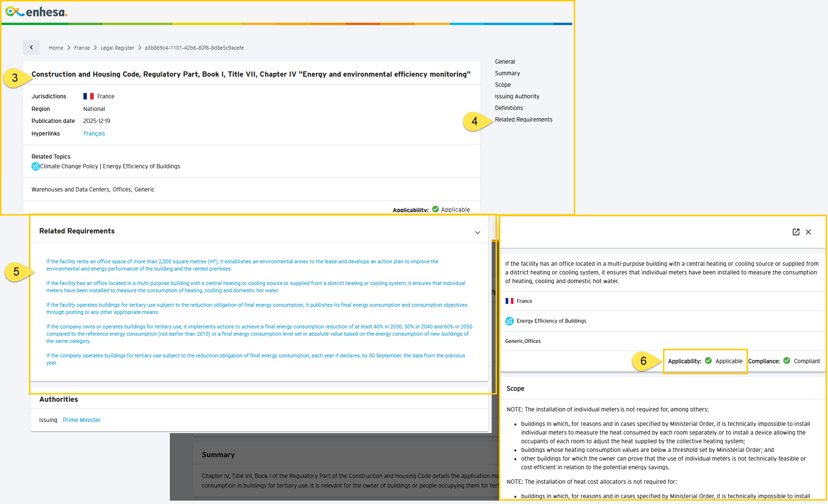Image resolution: width=828 pixels, height=504 pixels.
Task: Click the green Compliant check icon
Action: tap(787, 361)
